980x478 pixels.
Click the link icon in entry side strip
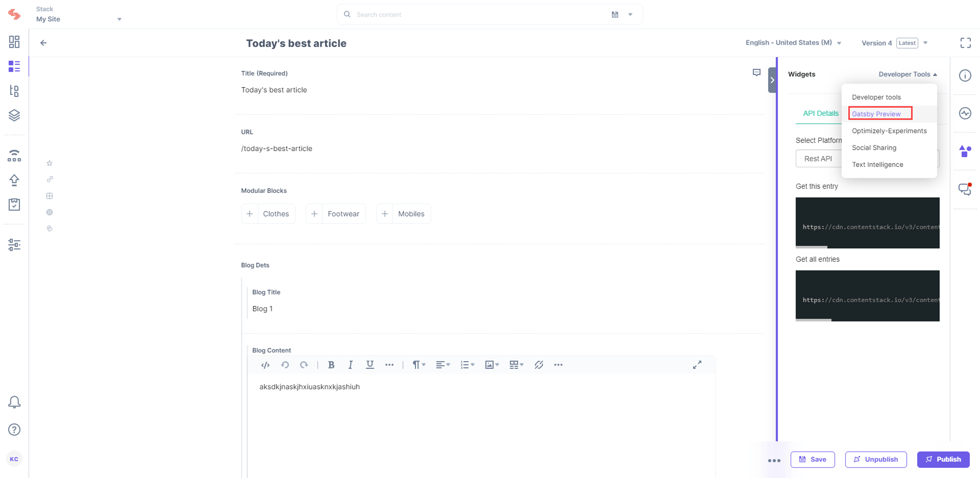coord(50,179)
